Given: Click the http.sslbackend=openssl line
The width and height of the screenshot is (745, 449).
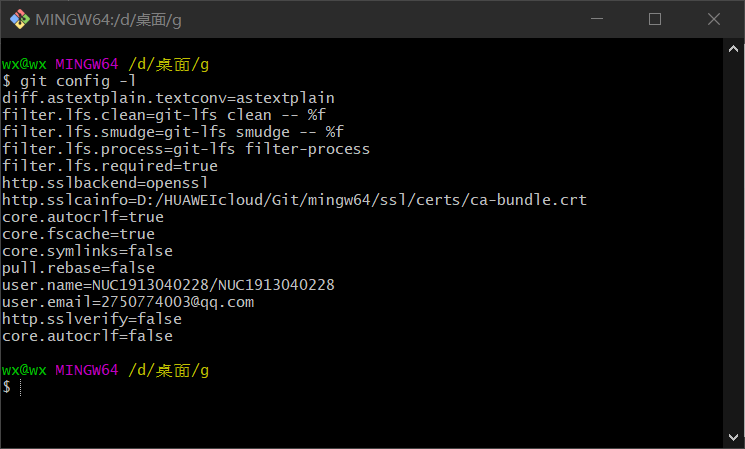Looking at the screenshot, I should pos(105,183).
